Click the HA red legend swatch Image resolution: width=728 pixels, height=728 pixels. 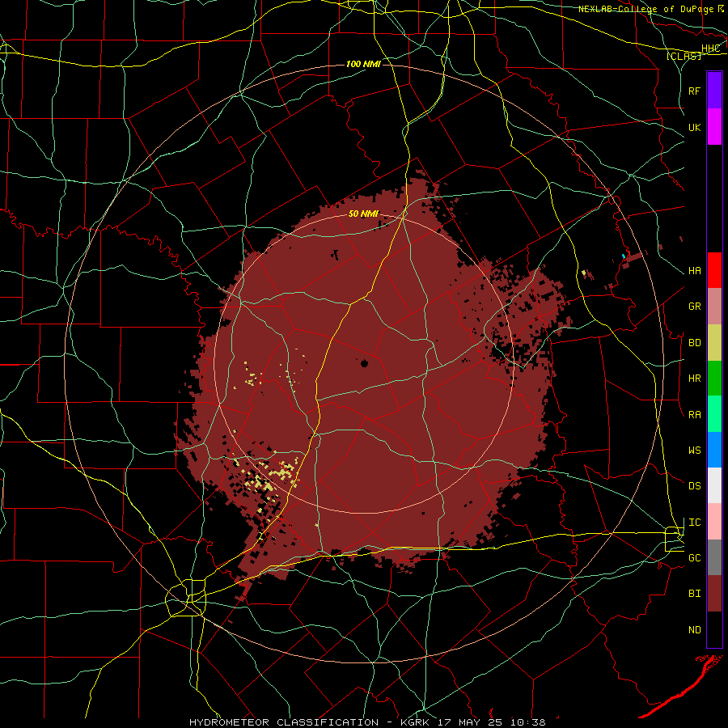click(x=714, y=270)
